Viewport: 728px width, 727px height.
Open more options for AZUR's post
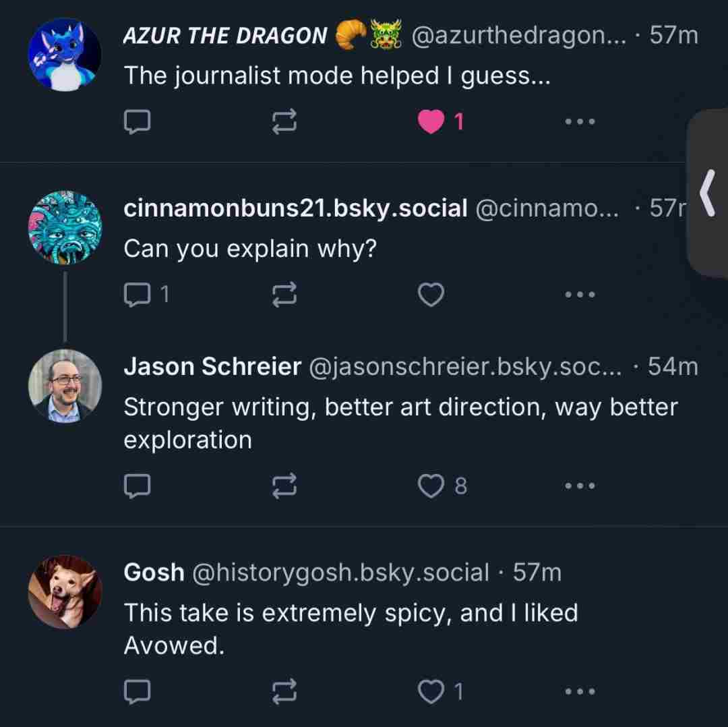pos(580,122)
